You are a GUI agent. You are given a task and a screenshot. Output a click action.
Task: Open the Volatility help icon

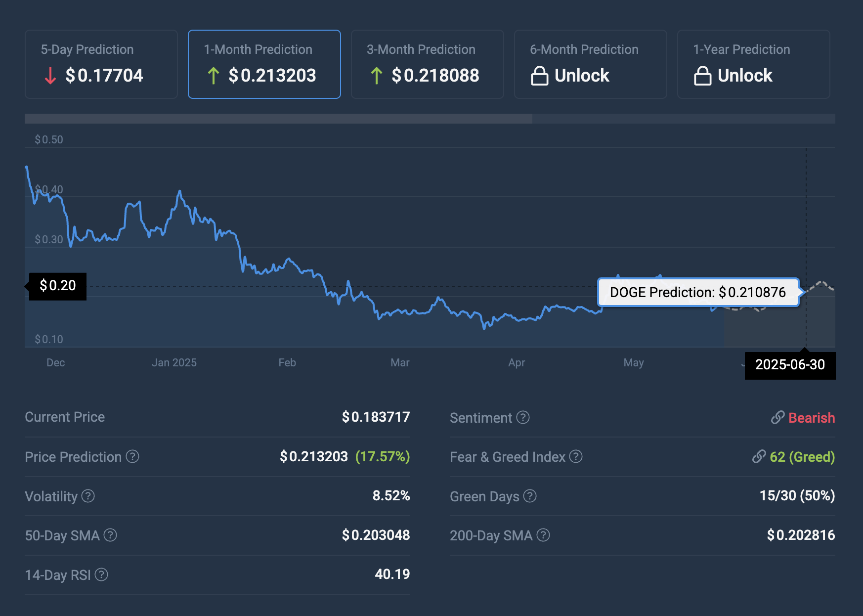pos(88,496)
